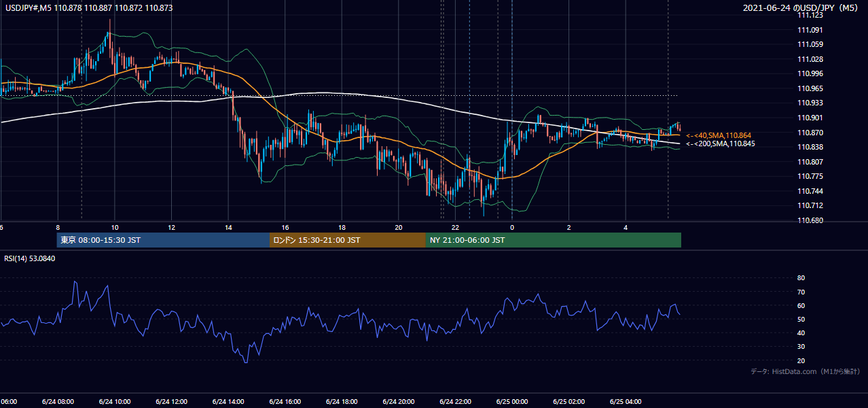Click price axis label 110.680
868x408 pixels.
810,220
